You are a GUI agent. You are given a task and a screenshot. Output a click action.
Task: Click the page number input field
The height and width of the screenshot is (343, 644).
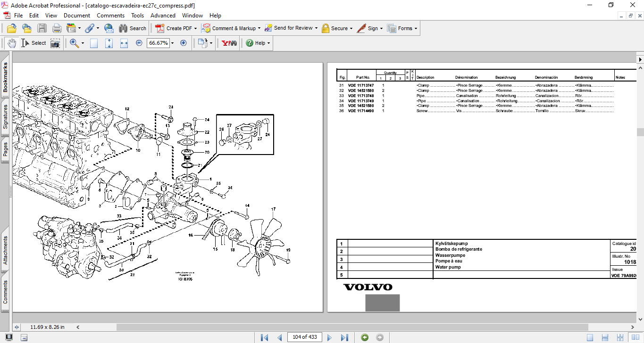coord(305,337)
